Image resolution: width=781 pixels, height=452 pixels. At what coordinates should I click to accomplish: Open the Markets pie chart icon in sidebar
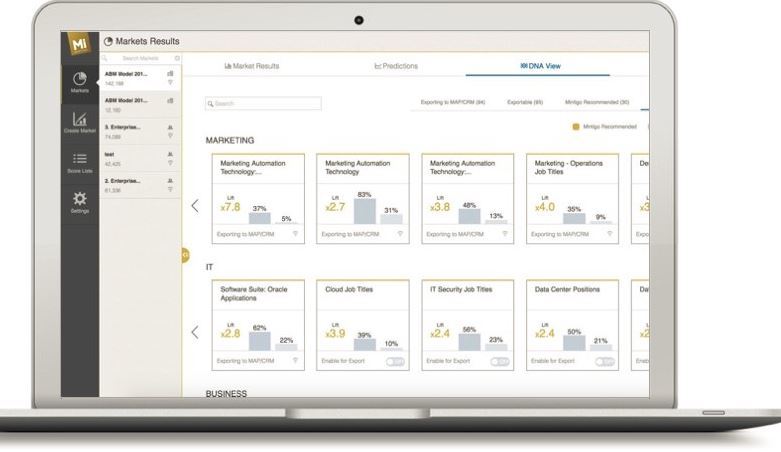click(80, 81)
